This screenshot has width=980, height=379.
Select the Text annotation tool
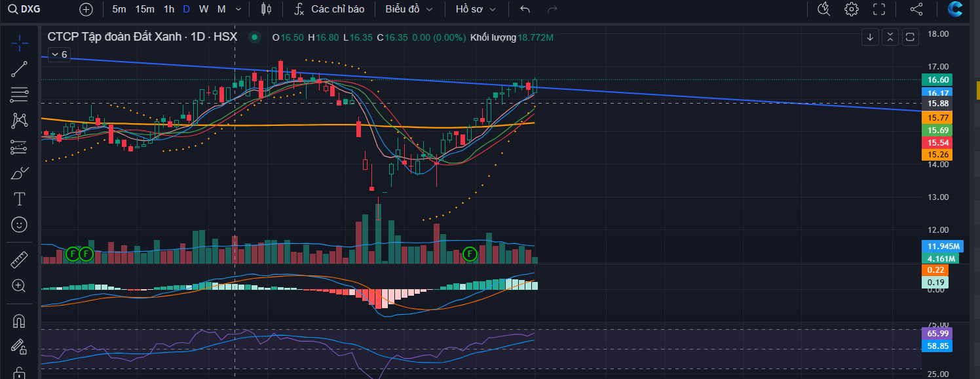coord(20,199)
